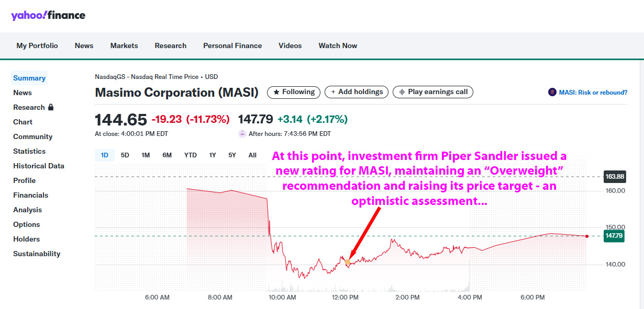This screenshot has width=644, height=309.
Task: Select the 1D chart range
Action: (x=104, y=155)
